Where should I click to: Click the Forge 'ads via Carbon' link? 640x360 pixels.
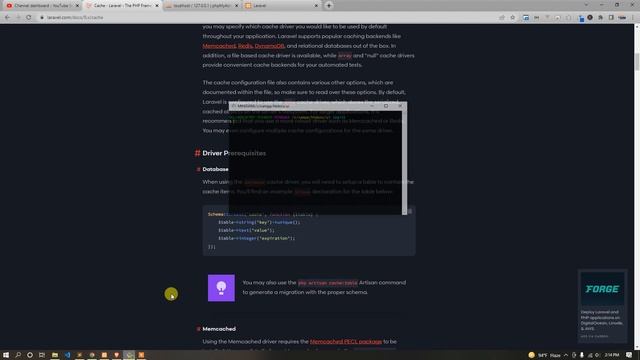pos(594,336)
